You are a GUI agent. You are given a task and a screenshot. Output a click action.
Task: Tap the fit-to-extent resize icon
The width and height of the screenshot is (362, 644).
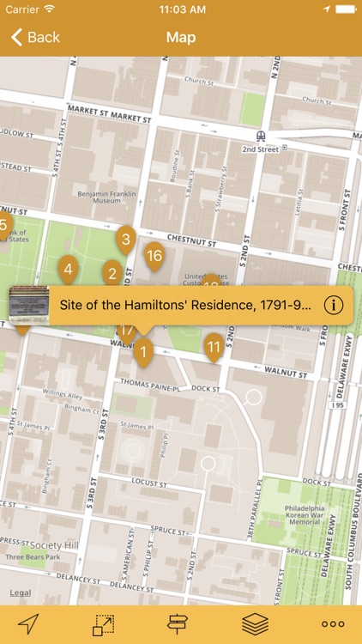tap(103, 625)
